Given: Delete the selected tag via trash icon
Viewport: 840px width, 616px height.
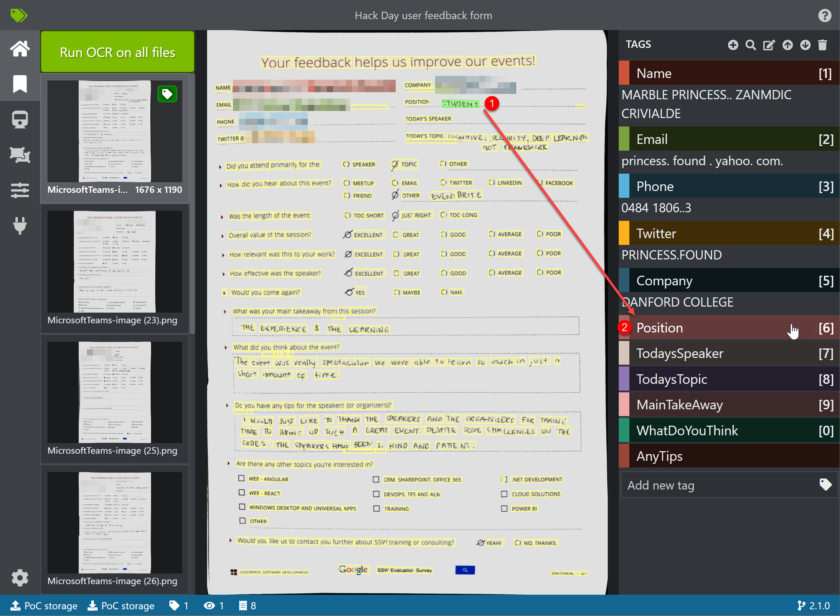Looking at the screenshot, I should [x=823, y=44].
